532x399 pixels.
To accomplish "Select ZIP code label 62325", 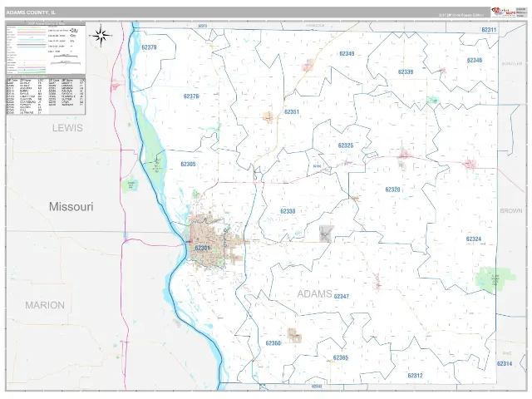I will [346, 145].
